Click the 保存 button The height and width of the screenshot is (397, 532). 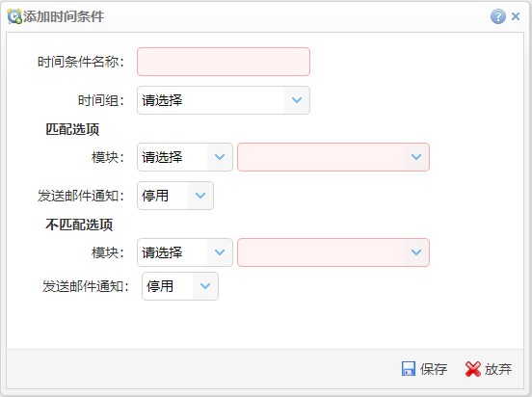(x=424, y=369)
